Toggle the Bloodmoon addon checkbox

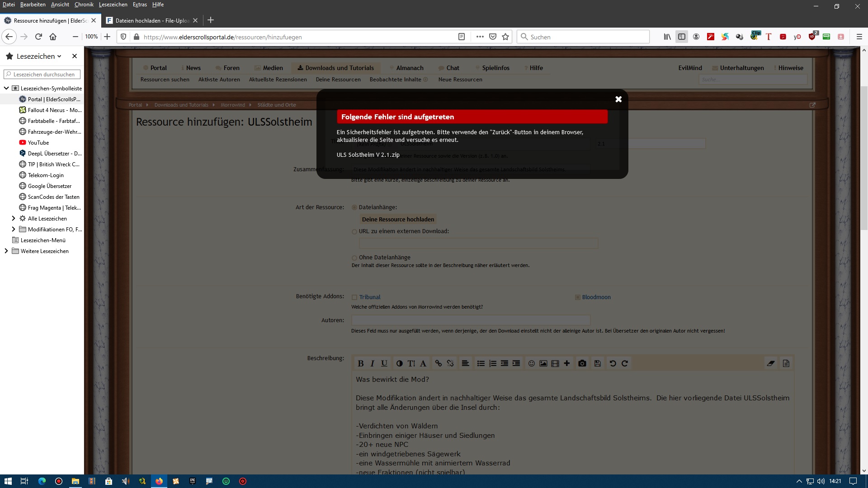point(577,297)
